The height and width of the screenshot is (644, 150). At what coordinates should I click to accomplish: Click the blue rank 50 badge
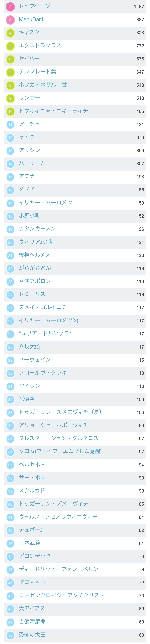[x=10, y=635]
